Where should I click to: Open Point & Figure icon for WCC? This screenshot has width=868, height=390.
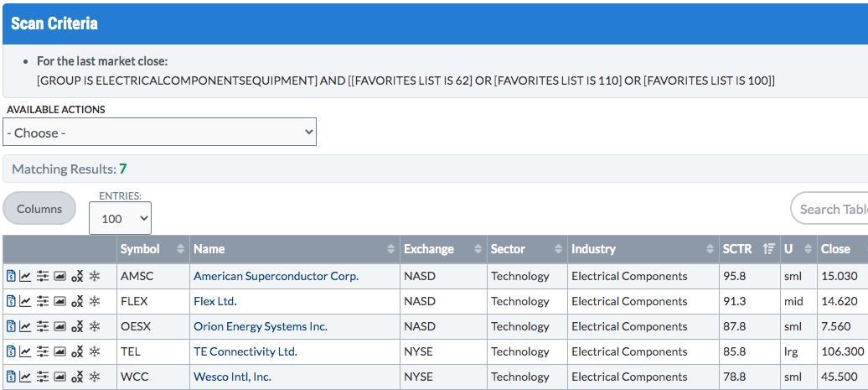(x=77, y=377)
